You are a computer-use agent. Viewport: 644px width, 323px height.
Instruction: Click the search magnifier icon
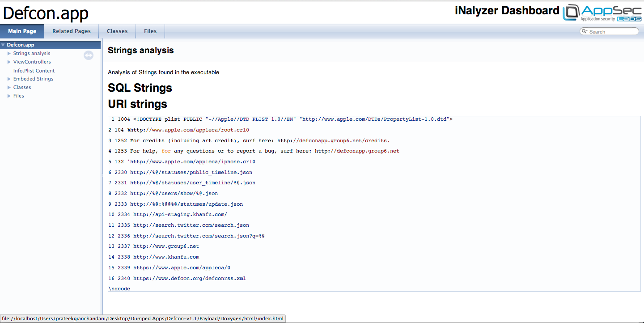pyautogui.click(x=585, y=31)
